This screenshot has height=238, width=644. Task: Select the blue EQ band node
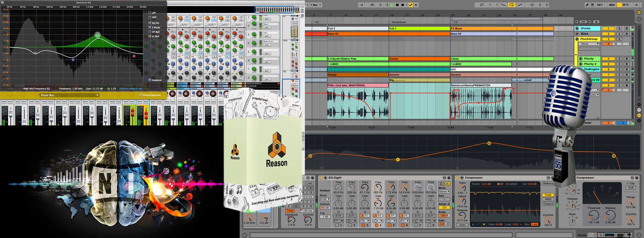[73, 59]
